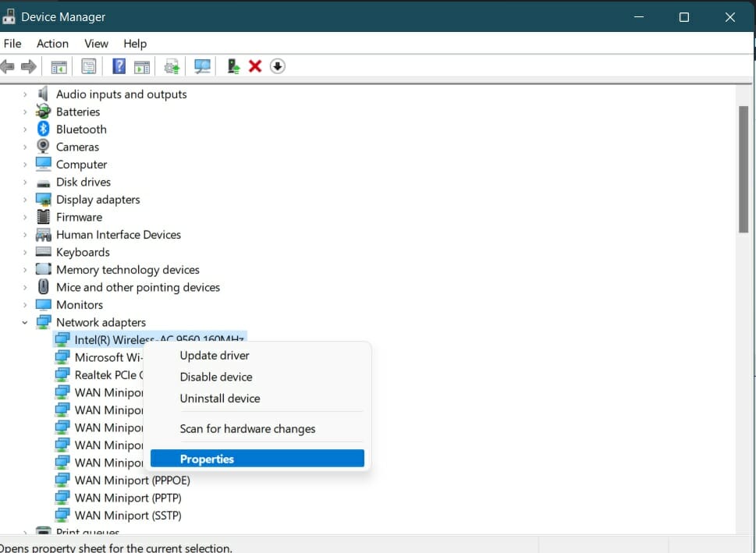Click the Device Manager title bar icon
Image resolution: width=756 pixels, height=553 pixels.
pos(11,16)
